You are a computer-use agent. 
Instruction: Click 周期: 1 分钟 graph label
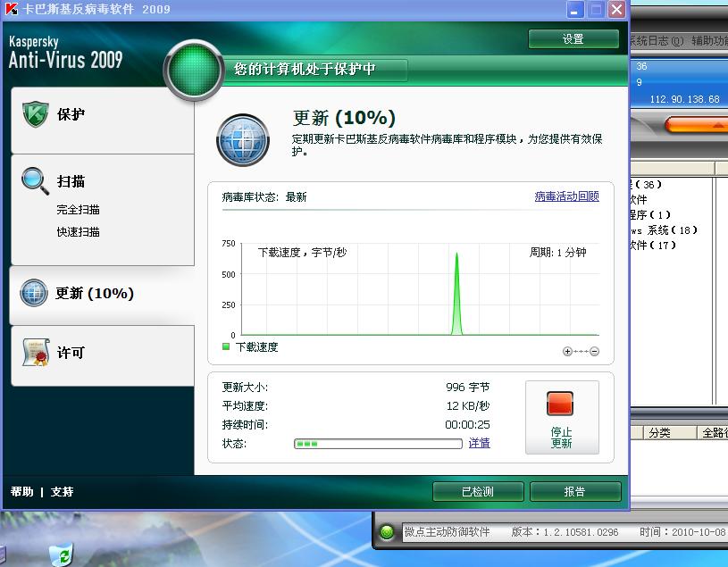click(x=557, y=253)
